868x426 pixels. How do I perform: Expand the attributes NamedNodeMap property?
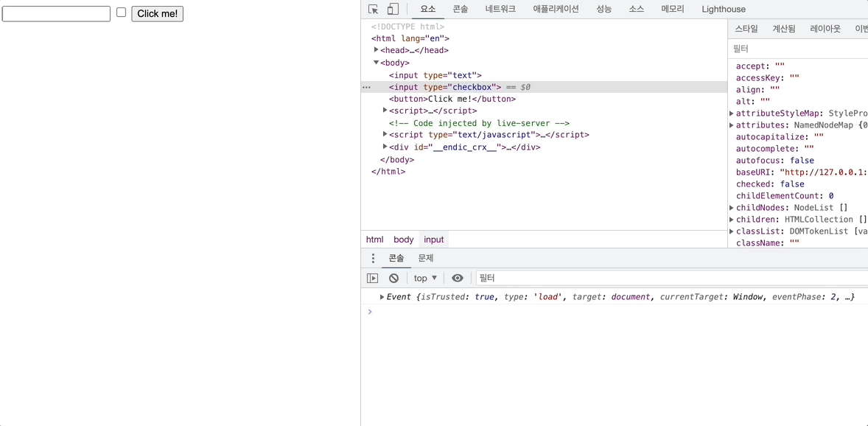pyautogui.click(x=732, y=125)
